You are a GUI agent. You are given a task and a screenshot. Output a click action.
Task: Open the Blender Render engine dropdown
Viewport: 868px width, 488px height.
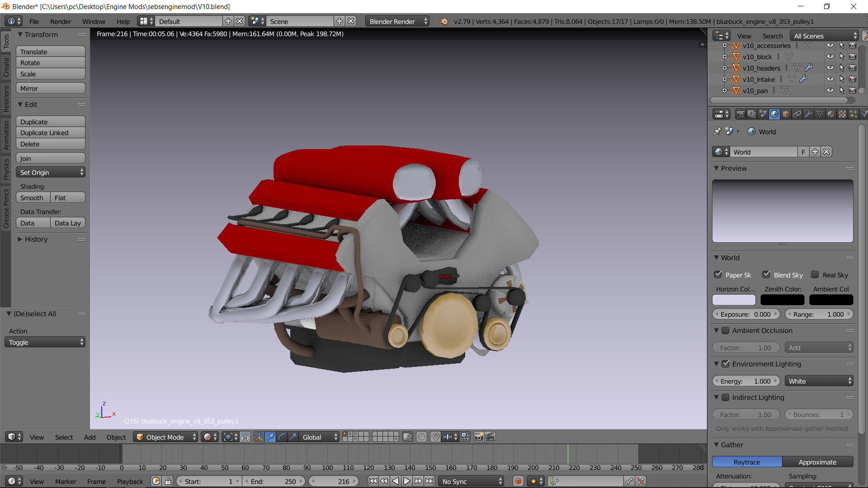(x=397, y=21)
